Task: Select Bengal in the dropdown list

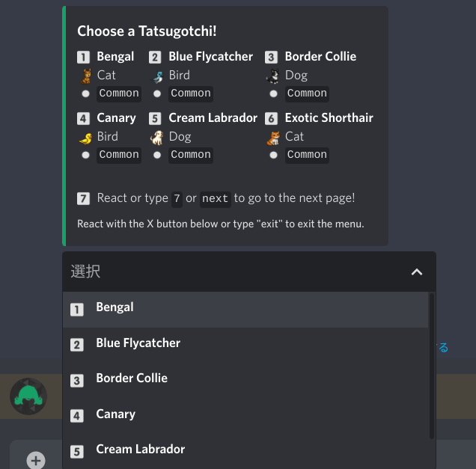Action: (x=245, y=310)
